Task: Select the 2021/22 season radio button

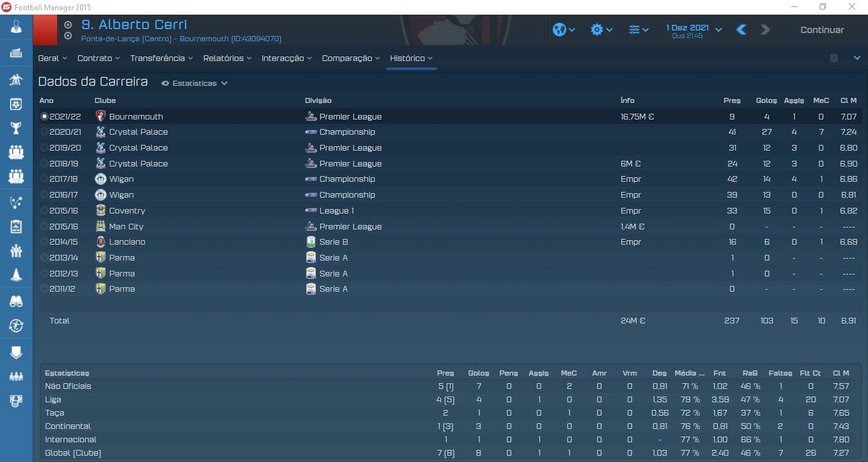Action: tap(44, 116)
